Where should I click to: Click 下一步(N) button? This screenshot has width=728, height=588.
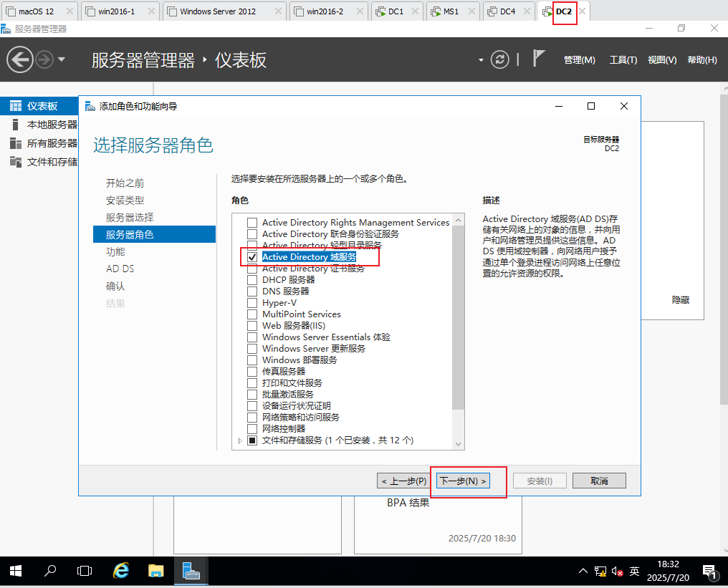[x=463, y=481]
